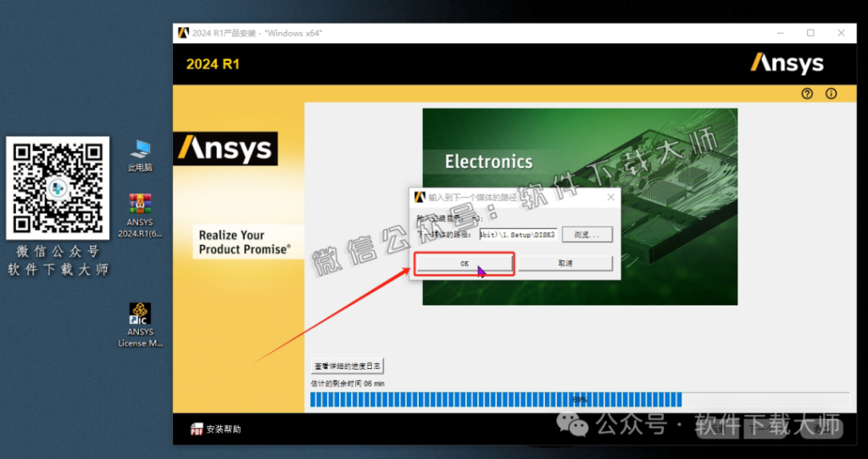
Task: Select the 此电脑 desktop icon
Action: [140, 156]
